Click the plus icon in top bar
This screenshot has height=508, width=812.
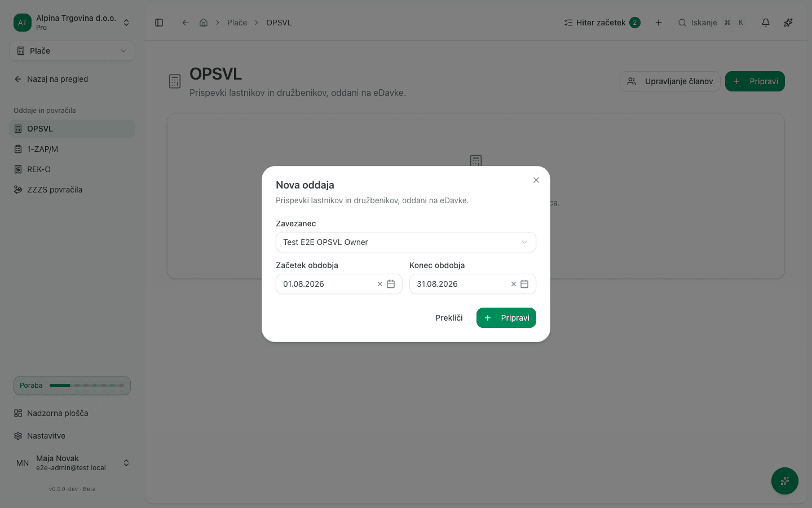(659, 23)
